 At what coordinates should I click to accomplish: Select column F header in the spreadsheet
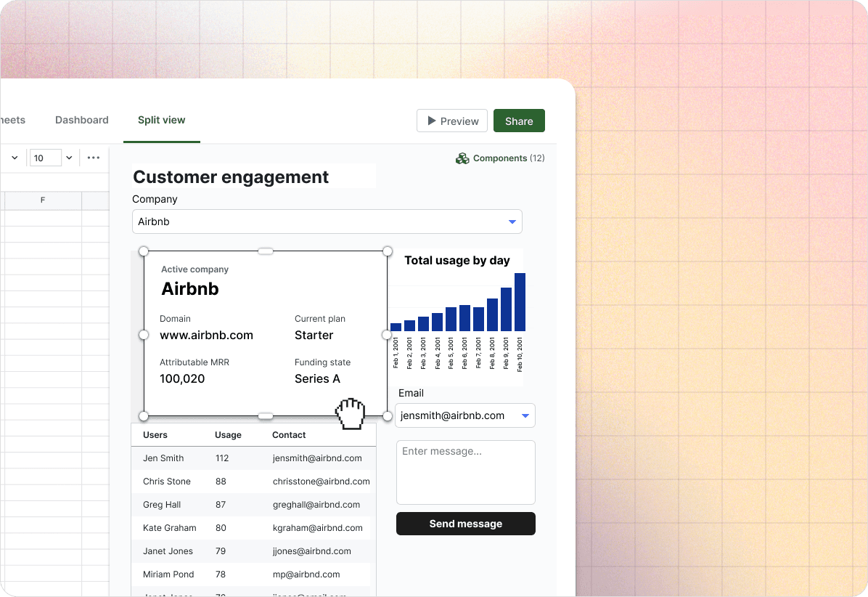point(43,200)
